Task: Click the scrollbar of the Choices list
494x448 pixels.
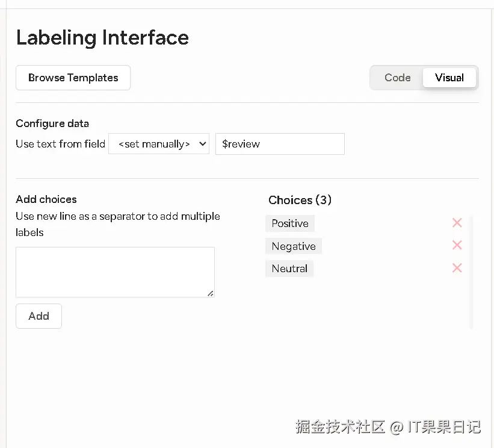Action: (471, 271)
